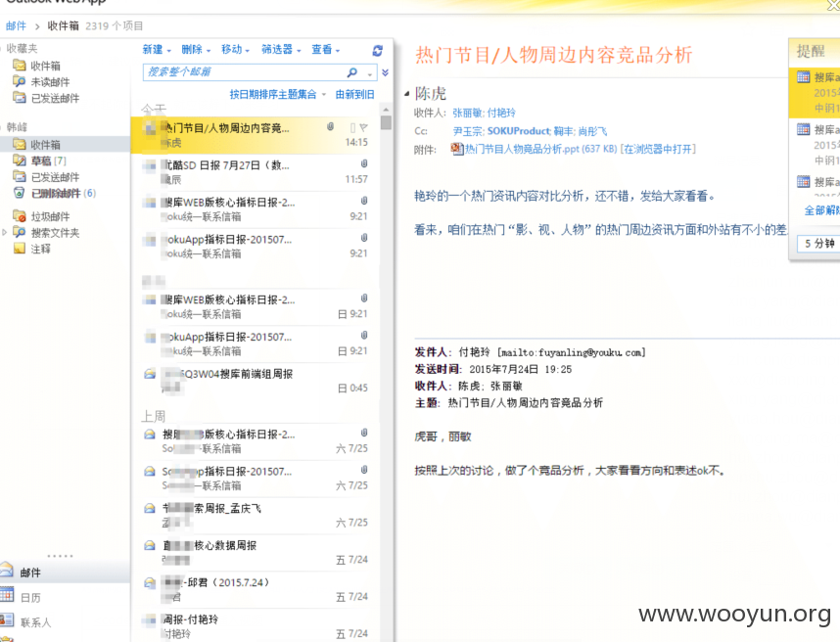Click the 邮件 breadcrumb link
This screenshot has height=642, width=840.
(16, 25)
